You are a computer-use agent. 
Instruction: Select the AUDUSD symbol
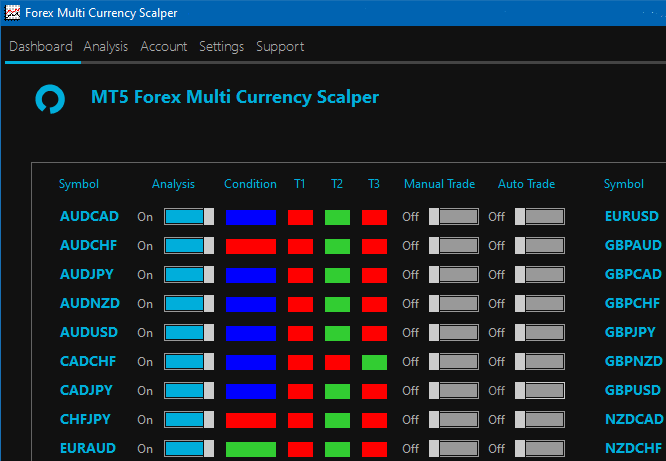point(89,332)
